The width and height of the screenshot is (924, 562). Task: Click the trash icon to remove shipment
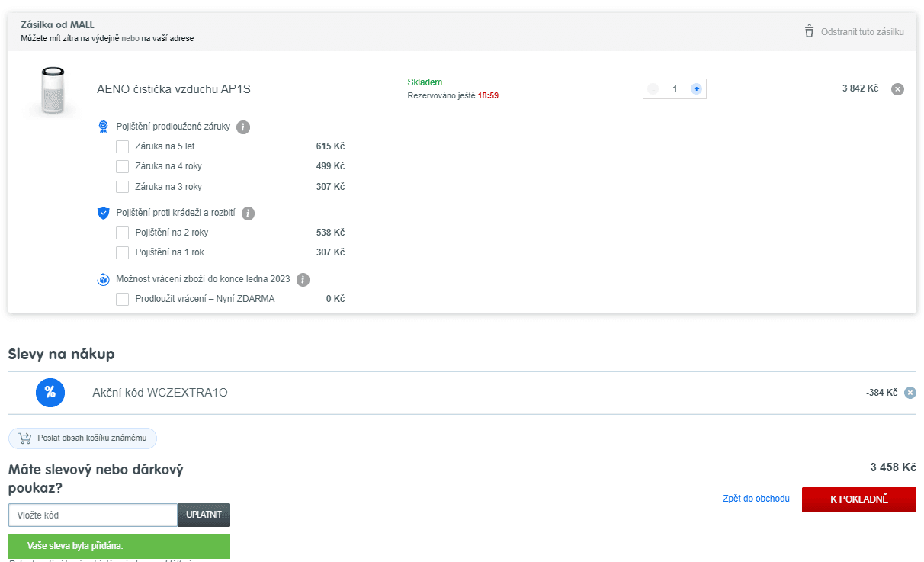809,31
